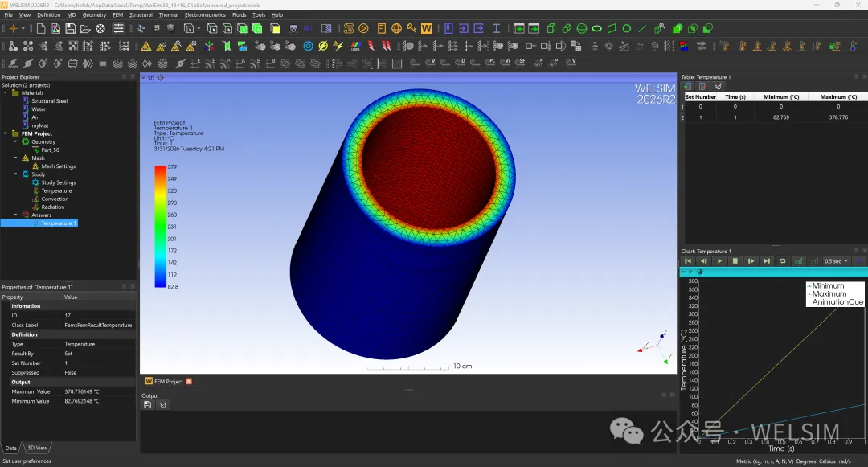868x467 pixels.
Task: Switch to the Data tab
Action: pyautogui.click(x=11, y=448)
